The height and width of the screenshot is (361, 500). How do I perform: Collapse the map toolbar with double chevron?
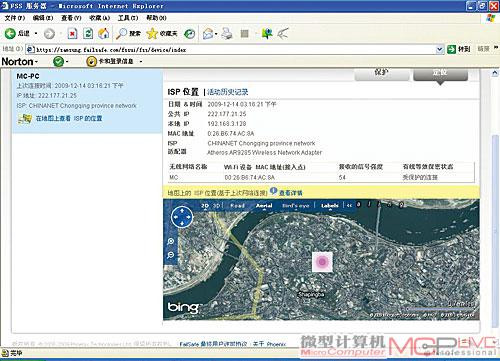[349, 206]
